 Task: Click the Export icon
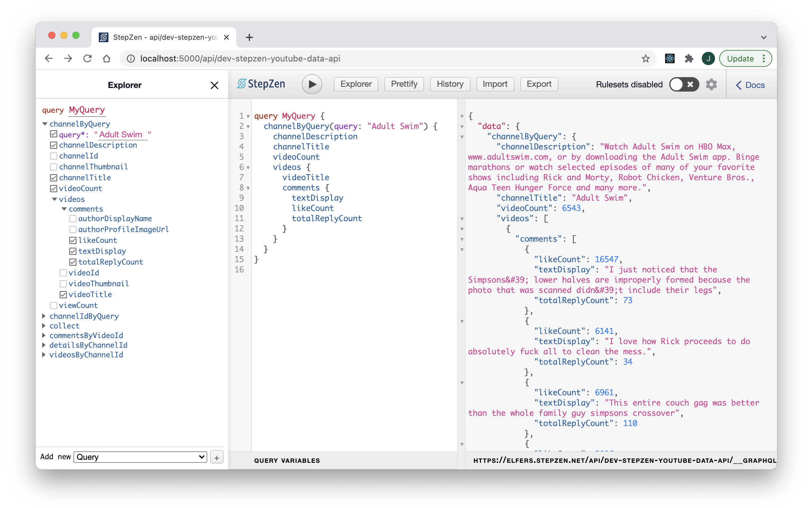538,84
